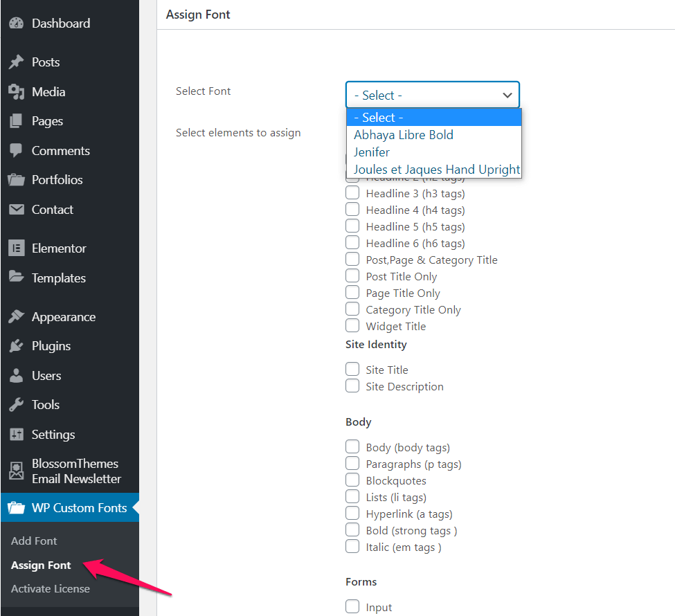Choose Abhaya Libre Bold from the font list
The image size is (675, 616).
point(404,135)
